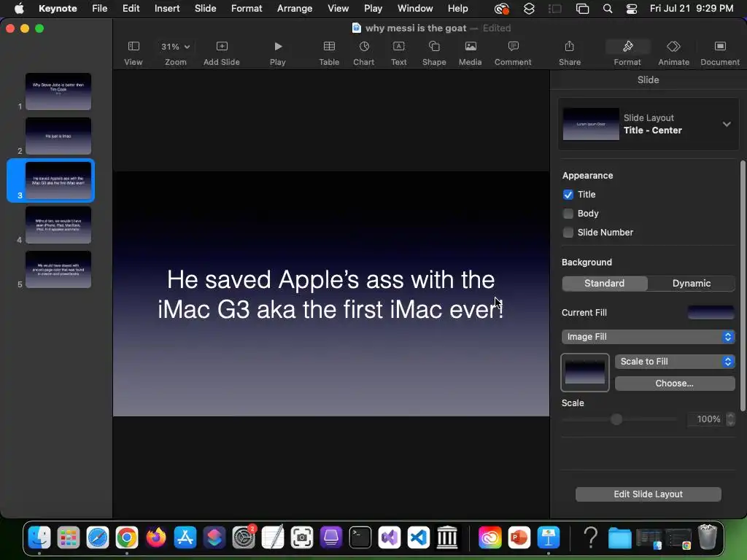
Task: Add a Comment to the slide
Action: click(513, 52)
